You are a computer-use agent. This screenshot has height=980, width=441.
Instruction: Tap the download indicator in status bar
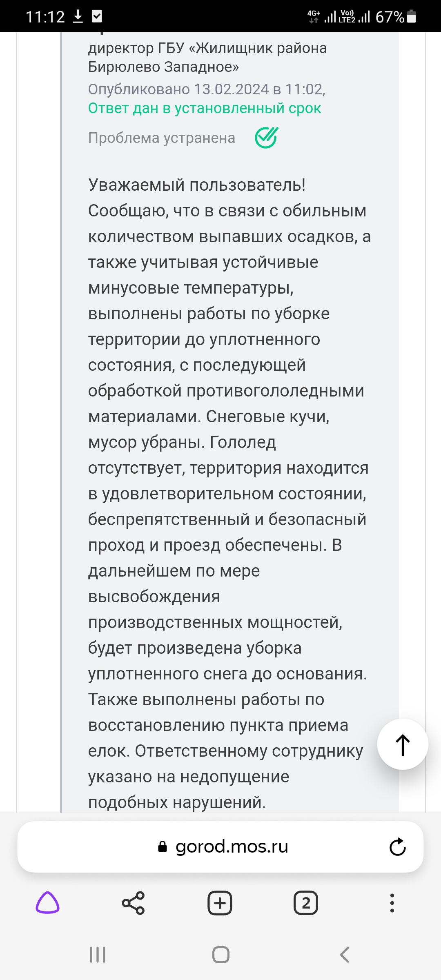pyautogui.click(x=78, y=16)
